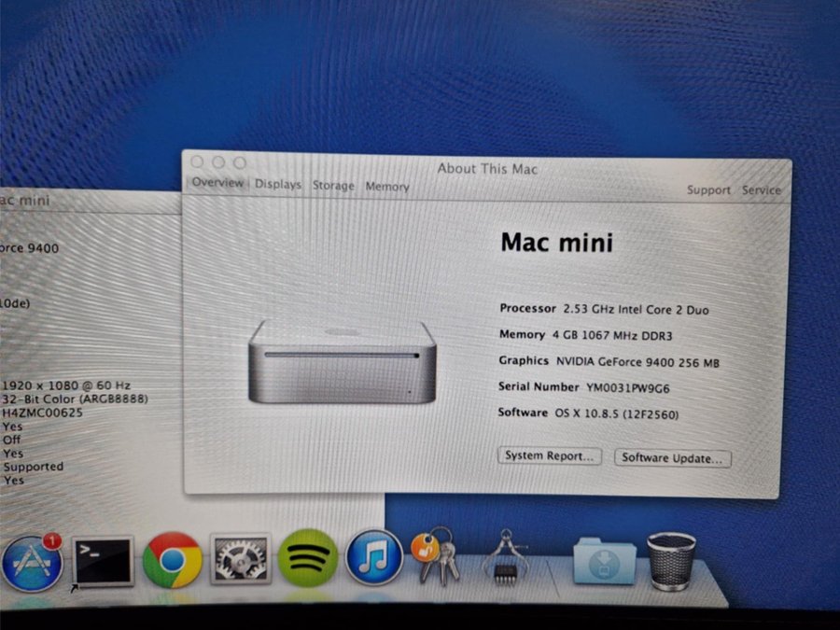This screenshot has width=840, height=630.
Task: Launch Terminal from the dock
Action: 103,562
